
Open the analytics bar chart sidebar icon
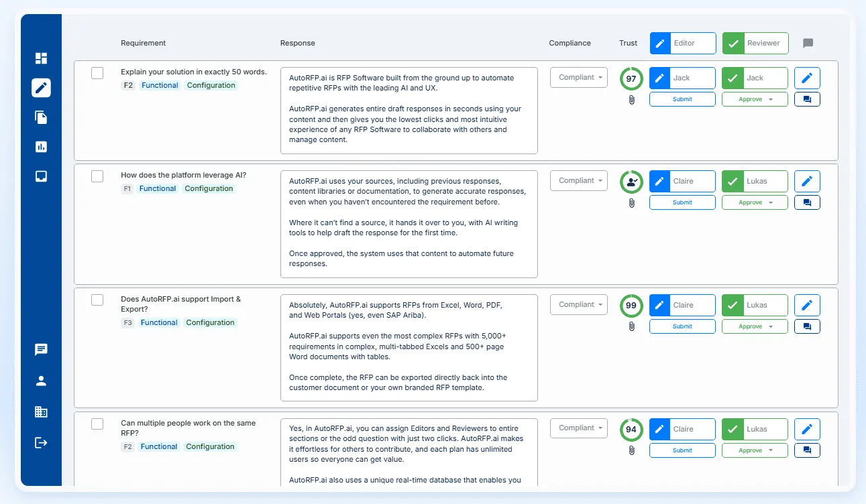[41, 147]
